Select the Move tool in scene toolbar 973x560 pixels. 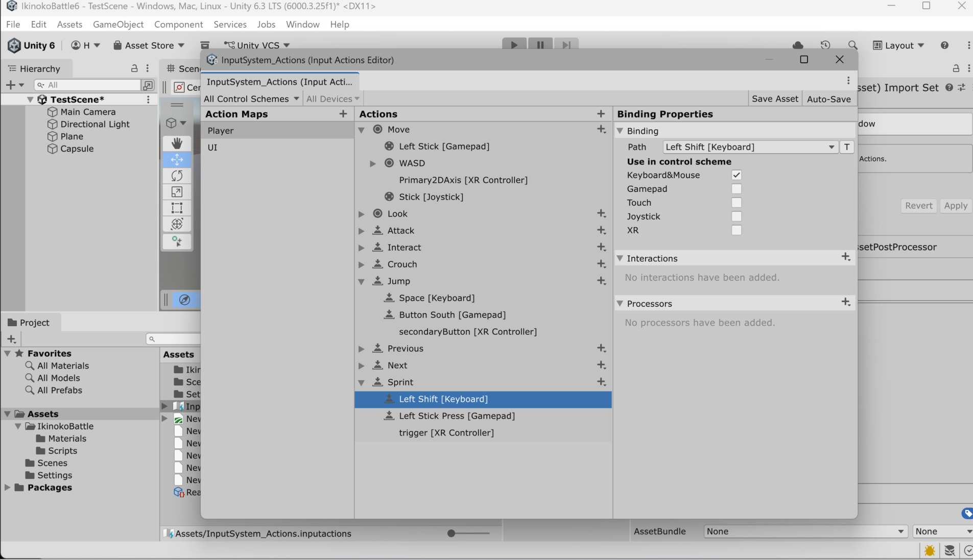pyautogui.click(x=177, y=160)
